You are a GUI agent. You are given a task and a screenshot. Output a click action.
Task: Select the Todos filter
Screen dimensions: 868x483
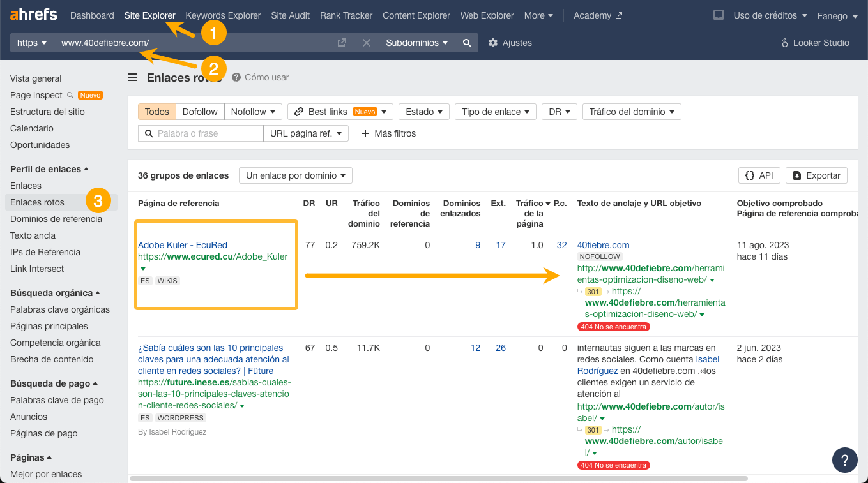156,111
